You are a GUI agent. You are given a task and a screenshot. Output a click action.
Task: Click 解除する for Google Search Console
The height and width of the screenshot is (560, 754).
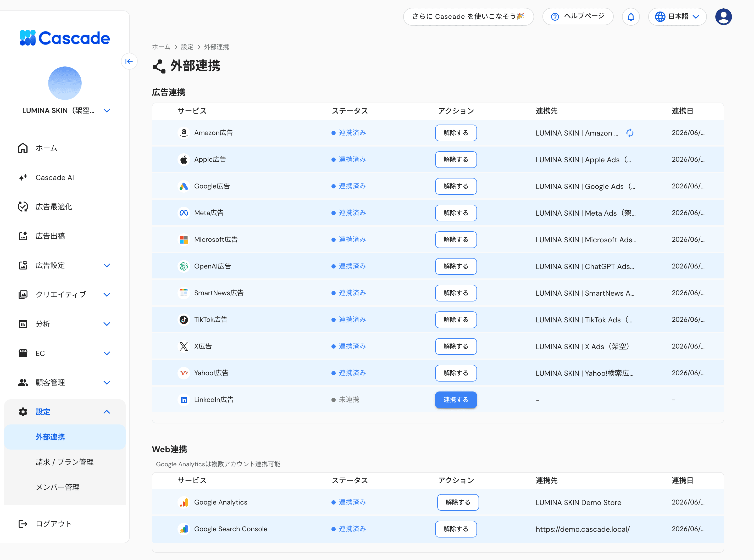point(456,529)
